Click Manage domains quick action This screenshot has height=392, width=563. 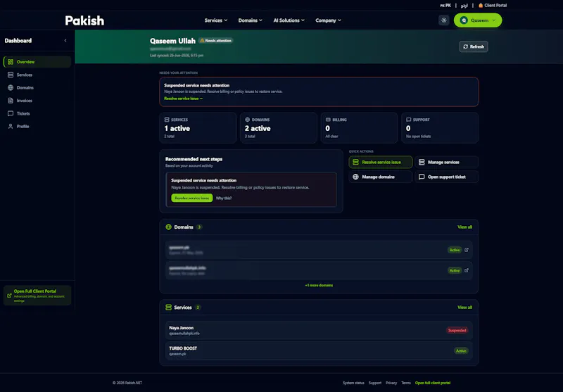381,177
